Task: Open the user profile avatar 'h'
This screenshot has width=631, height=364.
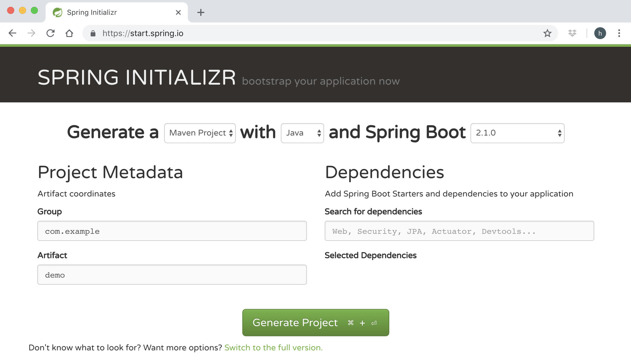Action: click(x=600, y=33)
